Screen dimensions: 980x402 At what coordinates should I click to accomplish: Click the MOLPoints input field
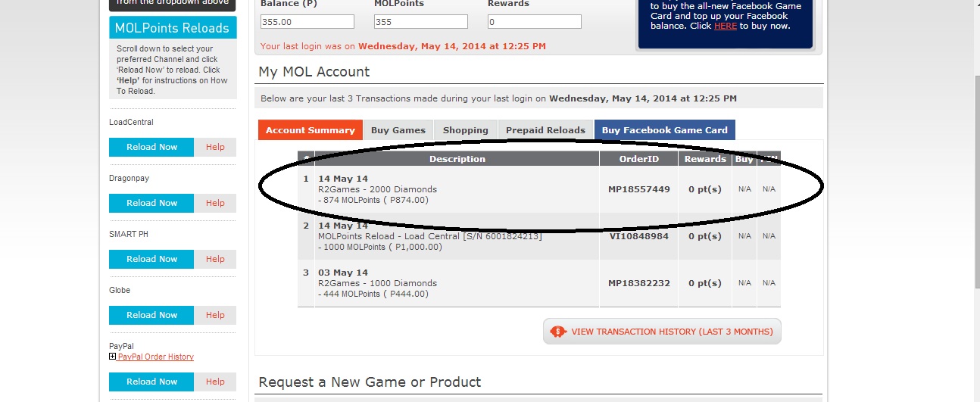(420, 22)
